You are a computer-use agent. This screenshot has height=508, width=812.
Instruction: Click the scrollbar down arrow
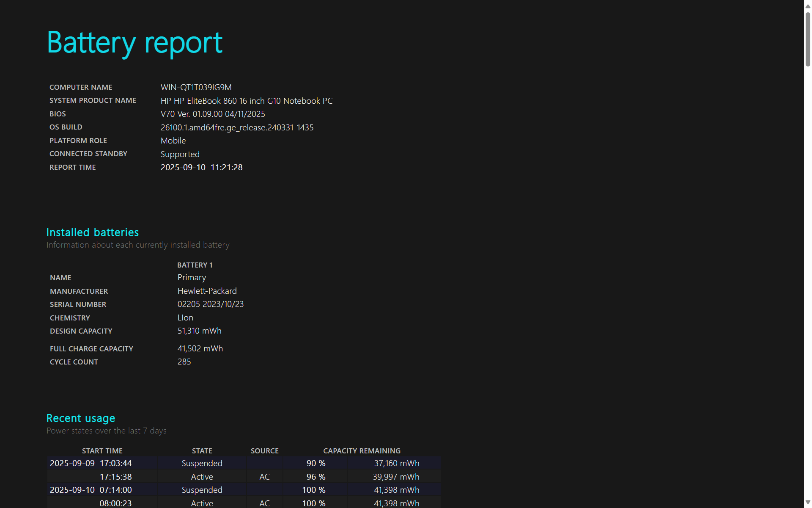pyautogui.click(x=808, y=502)
